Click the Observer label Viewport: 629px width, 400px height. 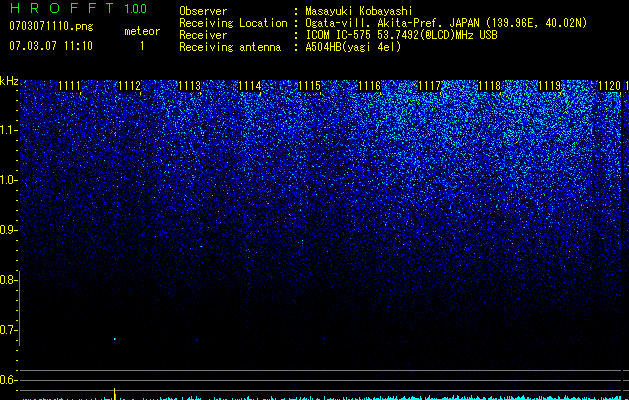[203, 11]
